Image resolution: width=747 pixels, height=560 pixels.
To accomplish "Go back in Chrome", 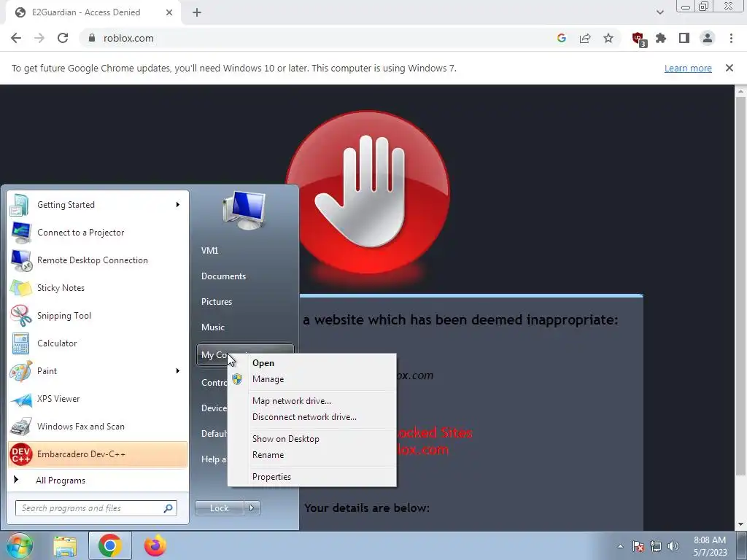I will tap(16, 38).
